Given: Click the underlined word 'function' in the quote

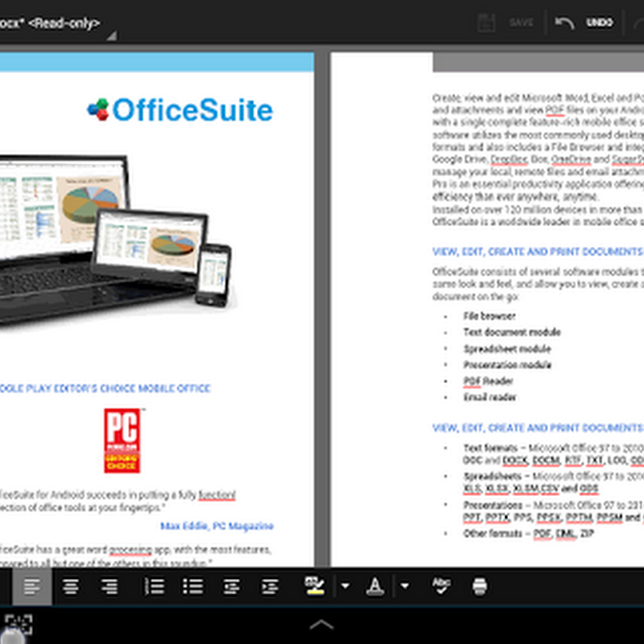Looking at the screenshot, I should click(217, 495).
